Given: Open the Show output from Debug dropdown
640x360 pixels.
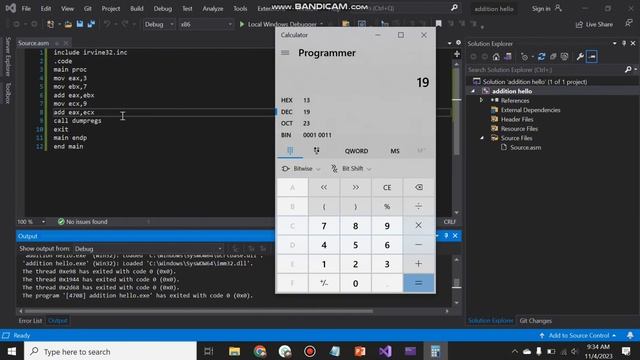Looking at the screenshot, I should coord(149,249).
